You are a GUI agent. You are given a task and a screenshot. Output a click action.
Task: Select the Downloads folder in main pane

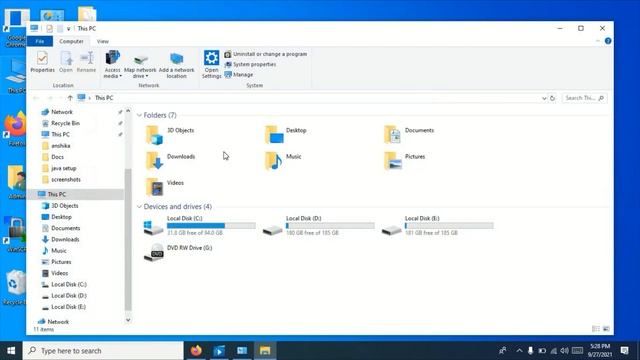[171, 161]
